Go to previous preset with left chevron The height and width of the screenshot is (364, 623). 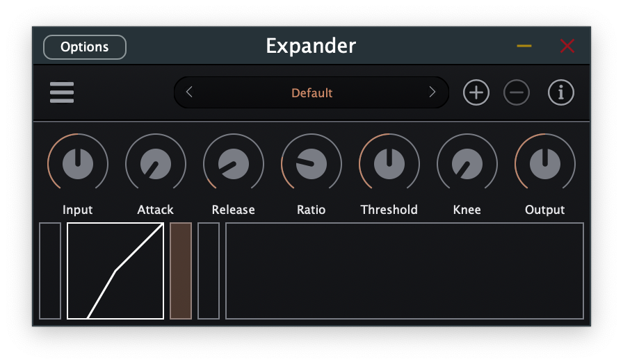[x=189, y=92]
